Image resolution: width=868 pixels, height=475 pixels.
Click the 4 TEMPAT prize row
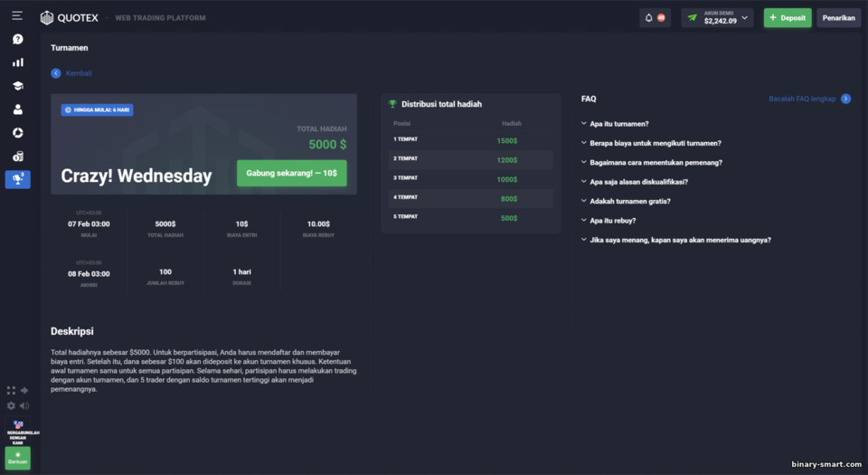[470, 198]
